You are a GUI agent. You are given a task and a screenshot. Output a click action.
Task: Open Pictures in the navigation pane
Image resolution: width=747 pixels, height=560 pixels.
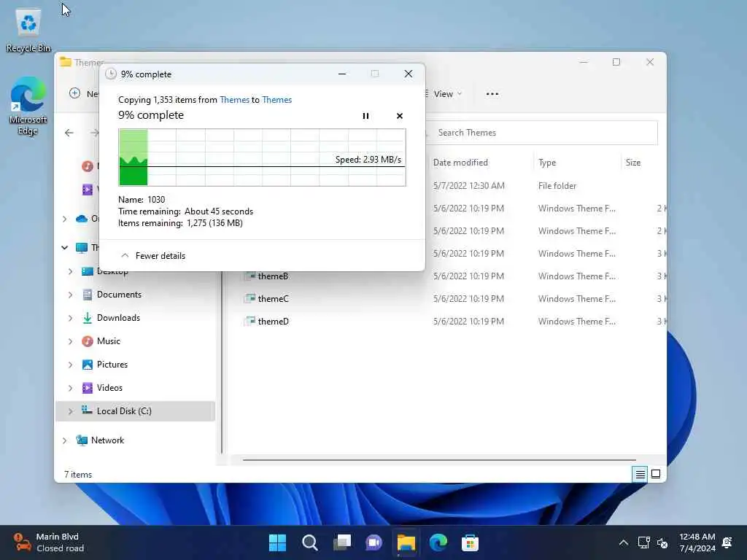[x=112, y=365]
